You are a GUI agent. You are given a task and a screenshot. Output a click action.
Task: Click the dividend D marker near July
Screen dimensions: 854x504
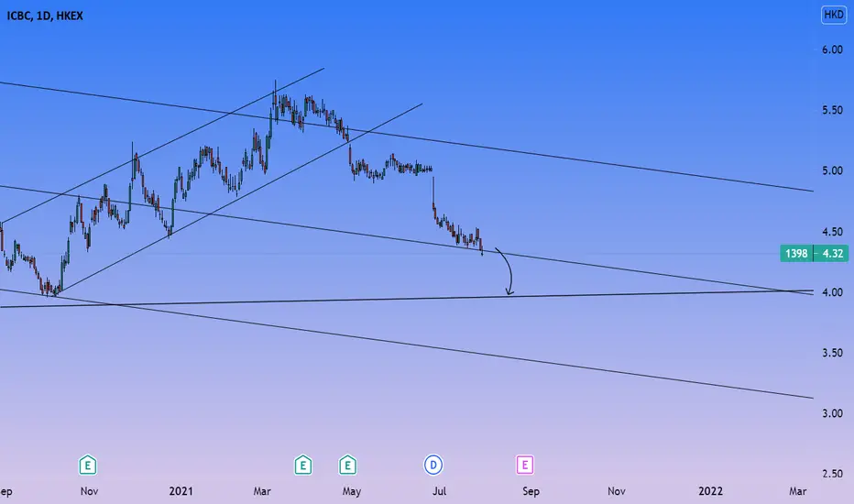click(433, 466)
